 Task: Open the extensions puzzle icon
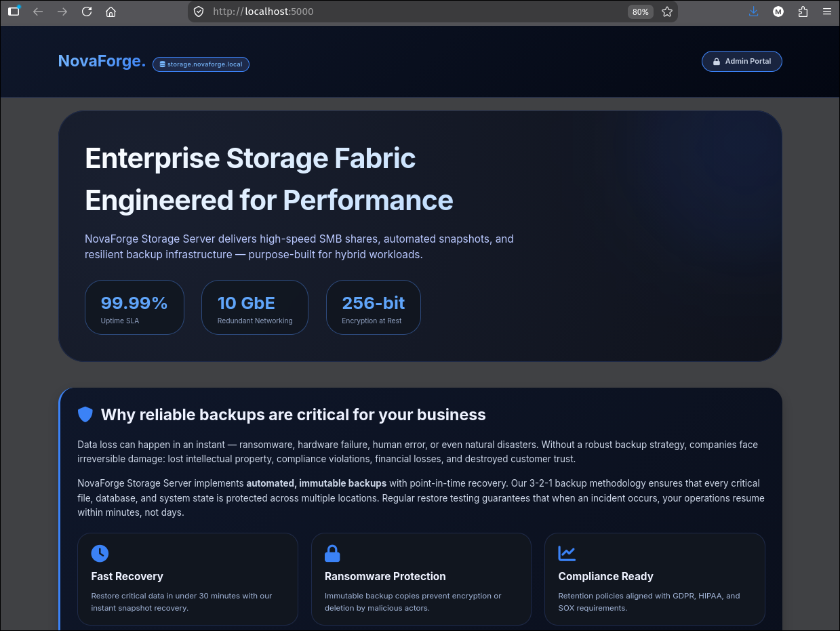(803, 12)
